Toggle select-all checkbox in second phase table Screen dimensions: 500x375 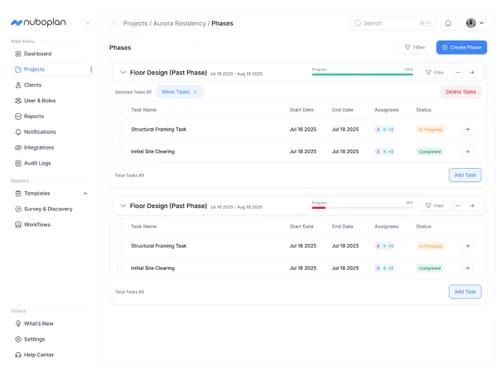(x=119, y=226)
